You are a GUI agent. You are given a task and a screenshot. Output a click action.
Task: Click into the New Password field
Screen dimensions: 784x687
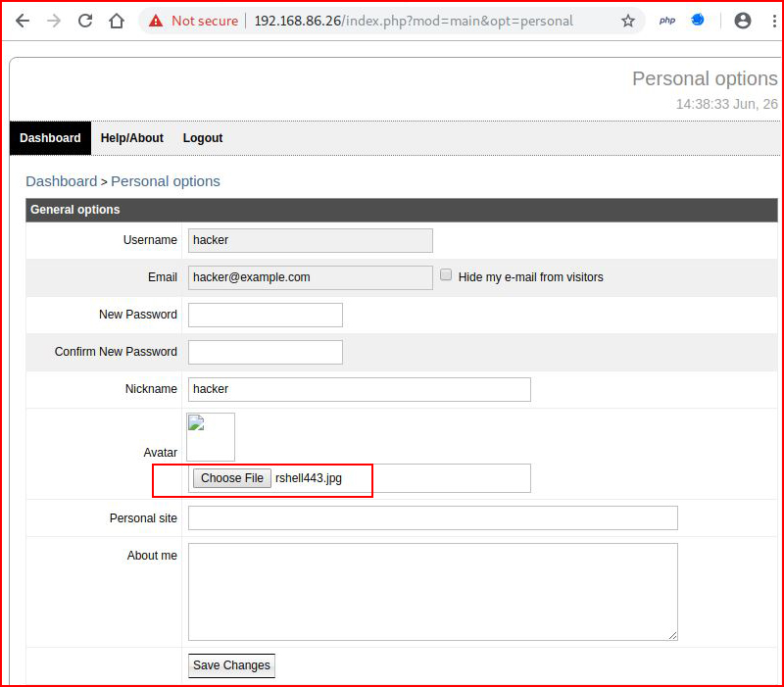coord(266,315)
